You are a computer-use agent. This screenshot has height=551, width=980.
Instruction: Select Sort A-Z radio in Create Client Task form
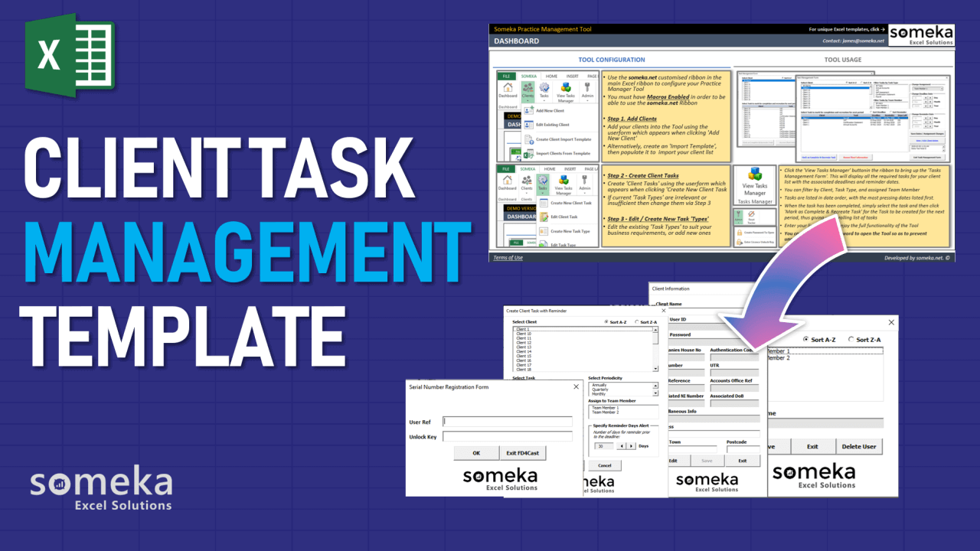607,322
